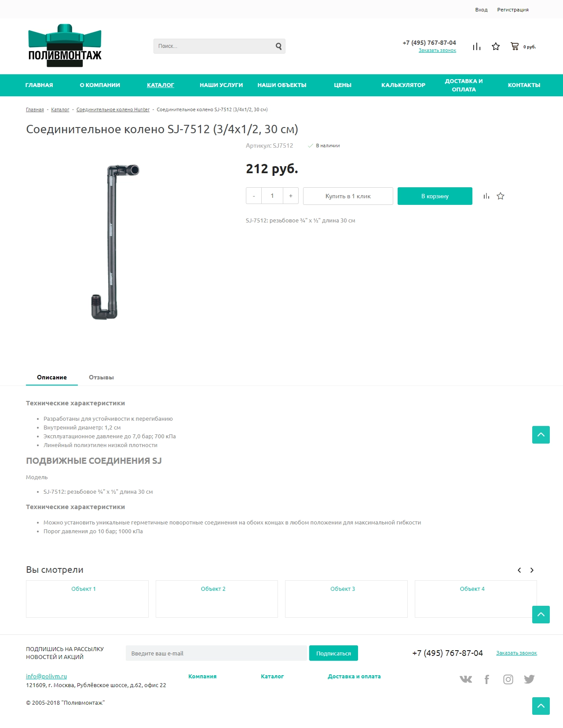Click the product image of SJ-7512
563x728 pixels.
click(x=115, y=242)
